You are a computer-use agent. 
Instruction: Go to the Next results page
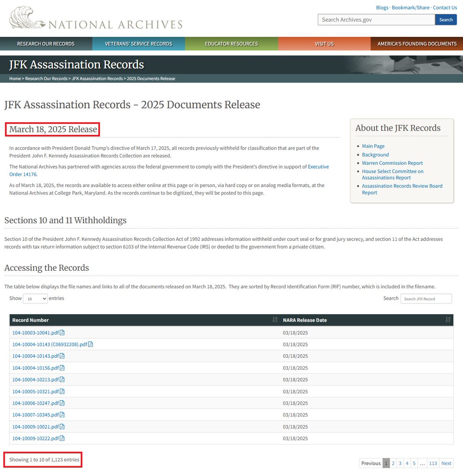446,463
